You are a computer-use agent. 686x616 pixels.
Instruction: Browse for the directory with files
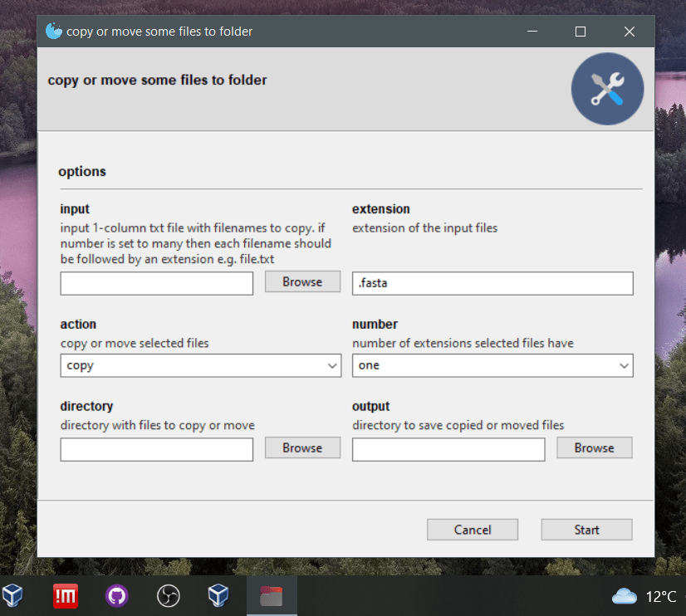[x=302, y=447]
